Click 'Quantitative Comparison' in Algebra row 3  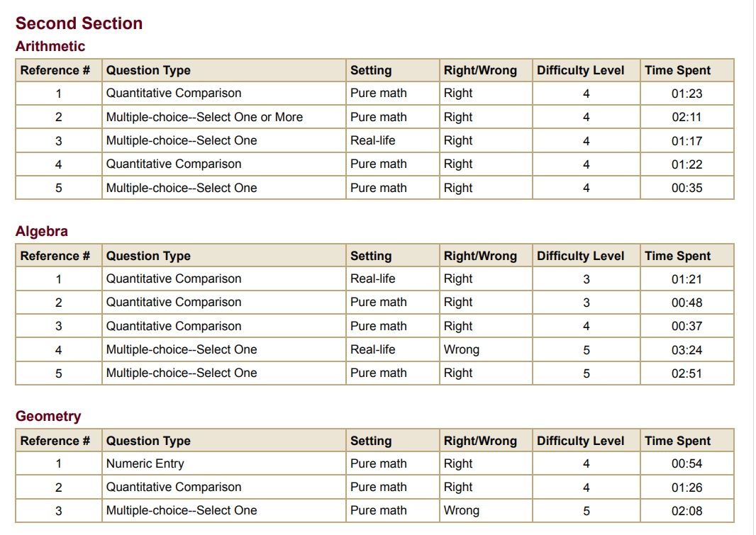coord(174,326)
